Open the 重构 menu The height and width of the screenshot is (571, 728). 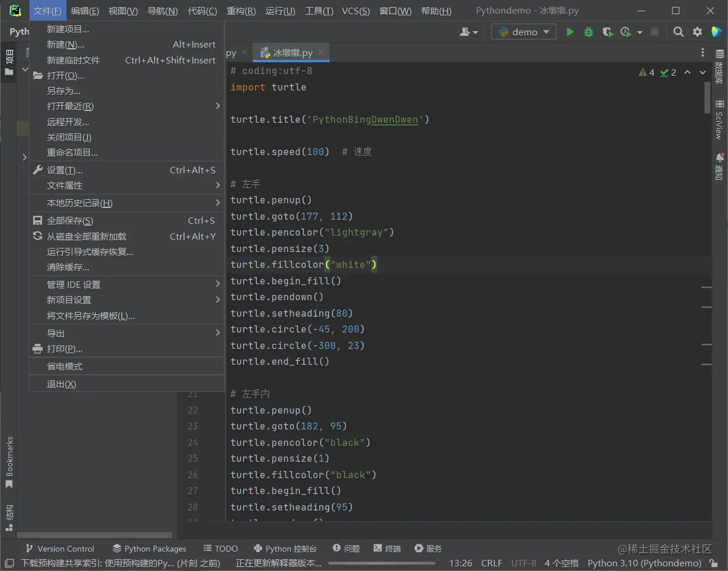[x=241, y=11]
